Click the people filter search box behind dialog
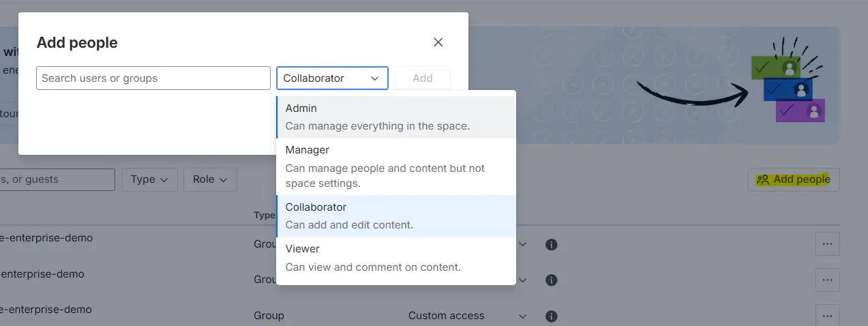The image size is (868, 326). point(57,179)
